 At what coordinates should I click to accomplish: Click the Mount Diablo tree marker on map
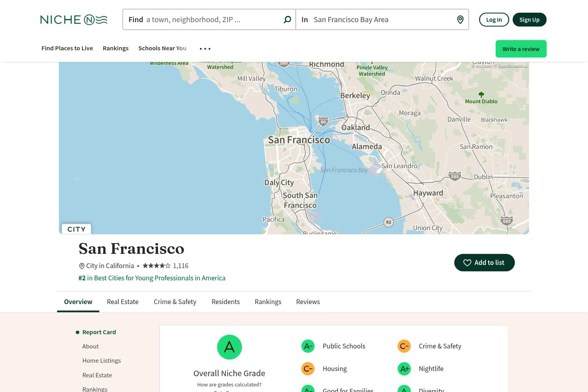coord(481,95)
